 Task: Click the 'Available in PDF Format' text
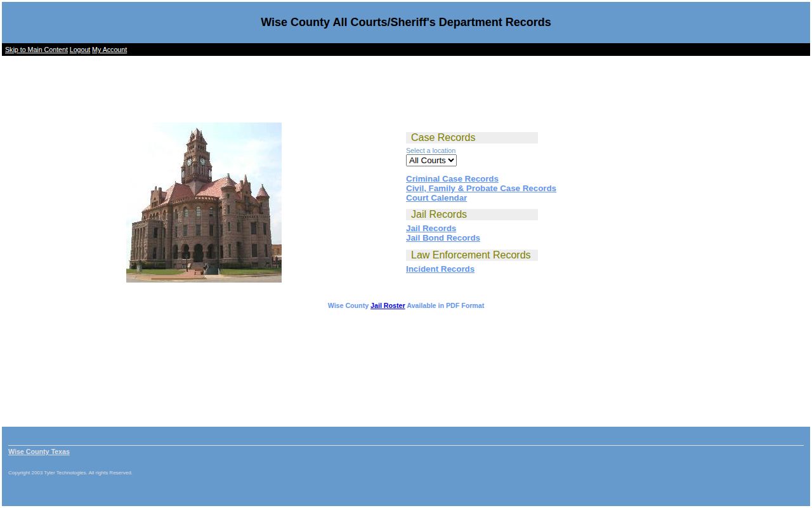pyautogui.click(x=445, y=305)
